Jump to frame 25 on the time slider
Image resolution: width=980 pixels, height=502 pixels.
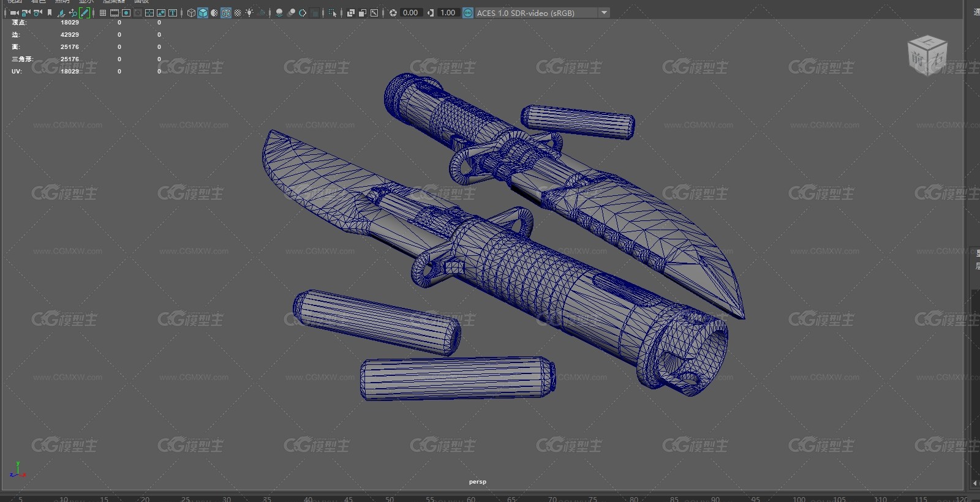click(185, 499)
